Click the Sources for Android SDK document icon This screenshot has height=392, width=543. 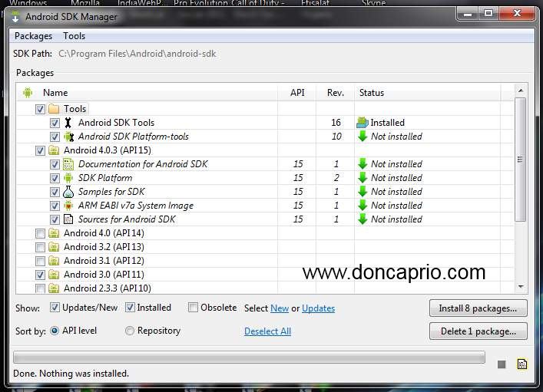68,219
